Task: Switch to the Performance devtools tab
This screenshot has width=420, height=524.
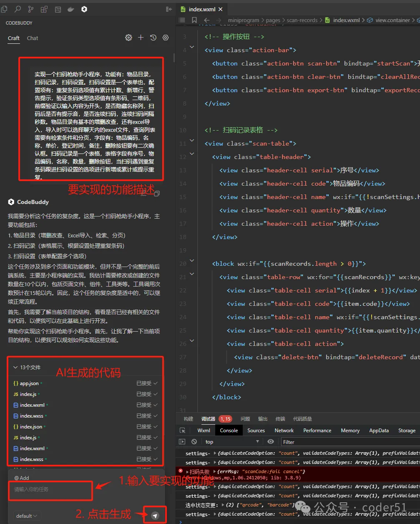Action: (317, 430)
